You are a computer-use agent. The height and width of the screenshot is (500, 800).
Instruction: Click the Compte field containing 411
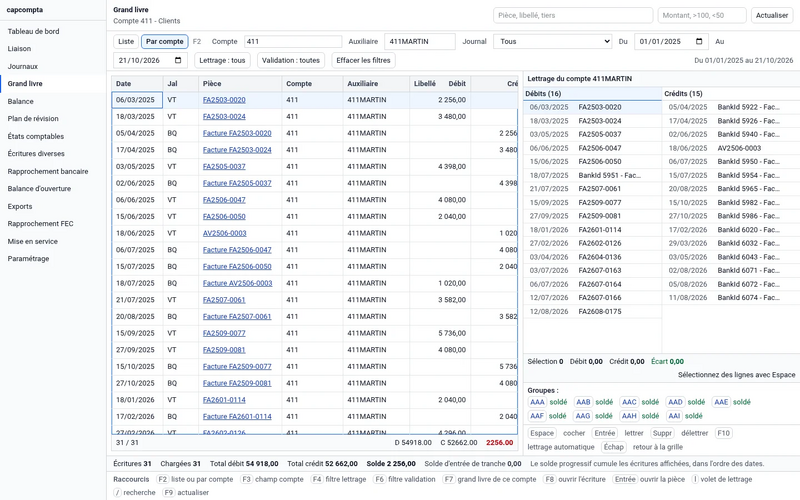coord(293,41)
